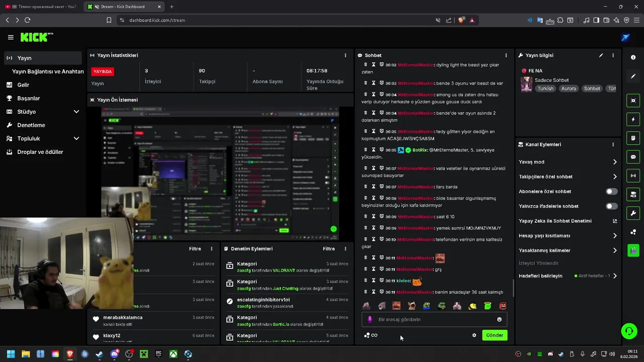644x362 pixels.
Task: Click the red YAYINDA live badge
Action: (103, 71)
